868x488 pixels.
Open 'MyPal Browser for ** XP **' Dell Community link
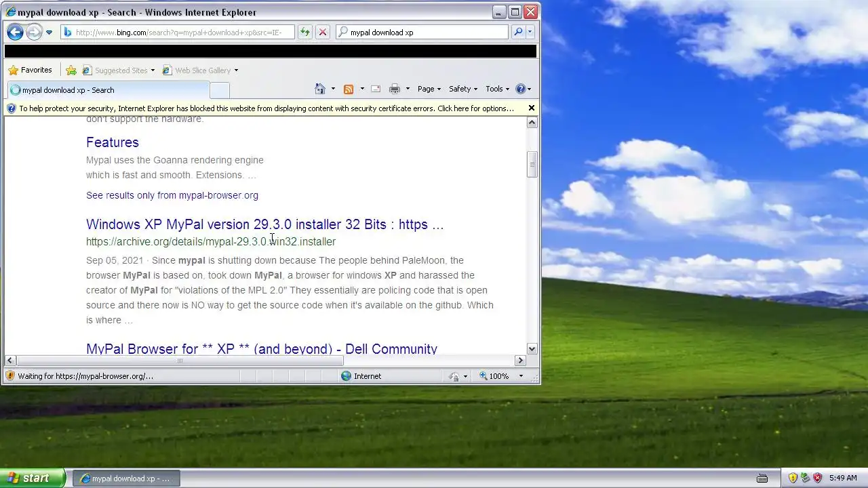[262, 348]
